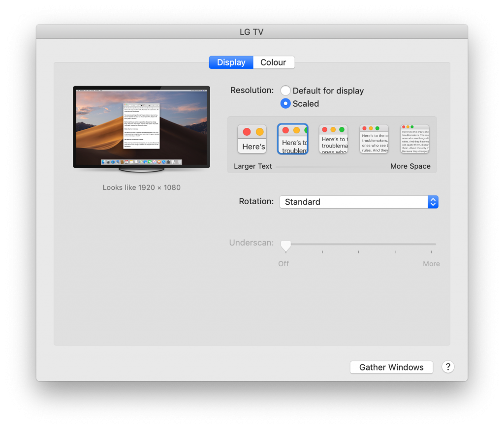Click the LG TV window title bar
The width and height of the screenshot is (504, 429).
(252, 32)
